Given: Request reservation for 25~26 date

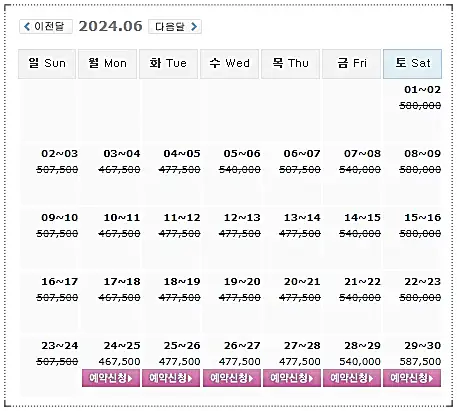Looking at the screenshot, I should point(171,378).
